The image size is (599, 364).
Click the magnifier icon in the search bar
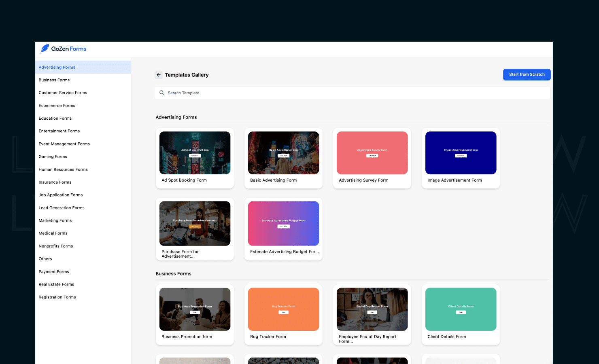[x=162, y=93]
